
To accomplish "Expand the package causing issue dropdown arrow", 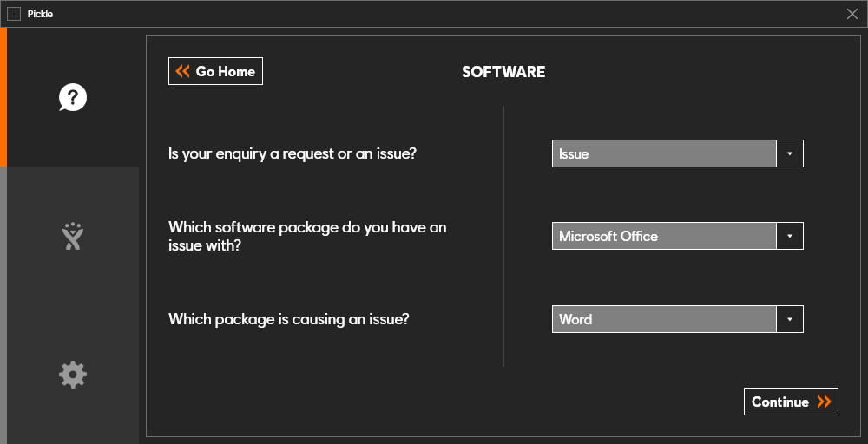I will click(790, 319).
